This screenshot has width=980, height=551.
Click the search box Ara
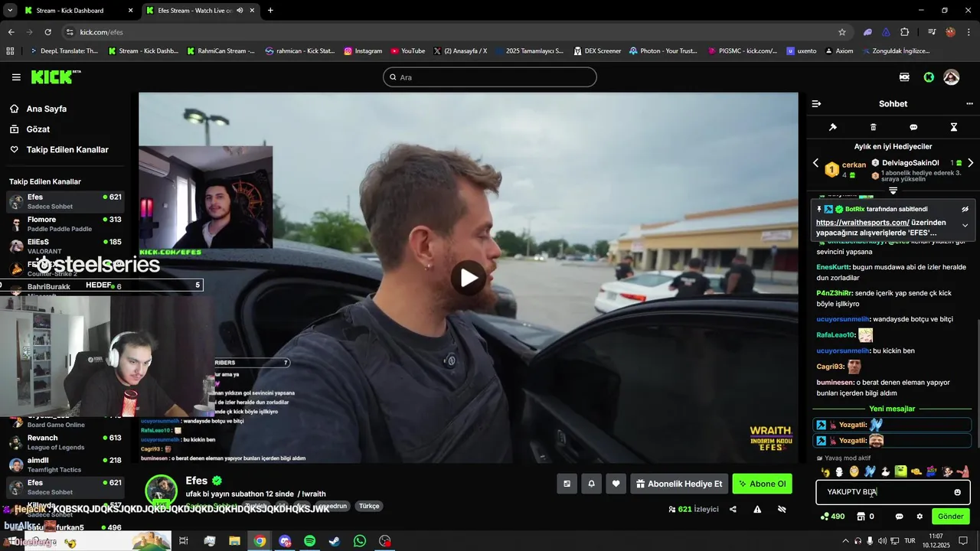pos(489,77)
